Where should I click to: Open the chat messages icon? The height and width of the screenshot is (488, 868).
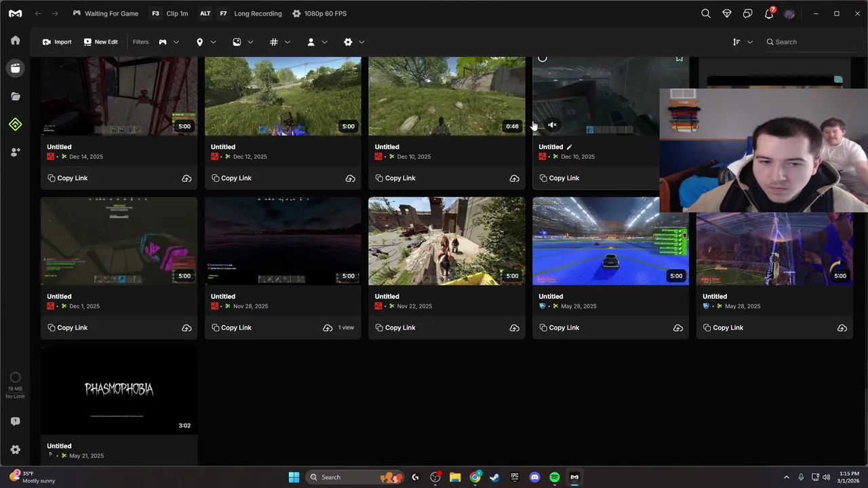[748, 14]
